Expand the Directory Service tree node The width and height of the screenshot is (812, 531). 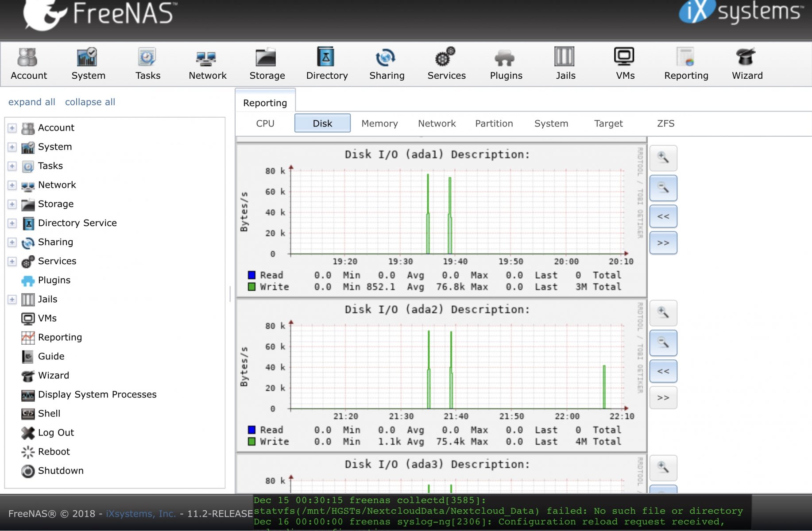(12, 223)
